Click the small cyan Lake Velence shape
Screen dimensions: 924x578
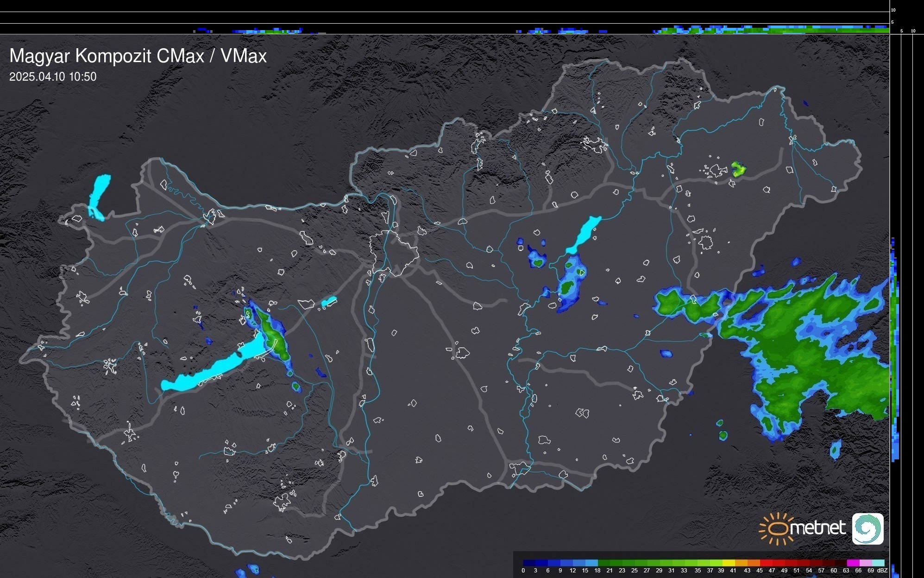[329, 302]
